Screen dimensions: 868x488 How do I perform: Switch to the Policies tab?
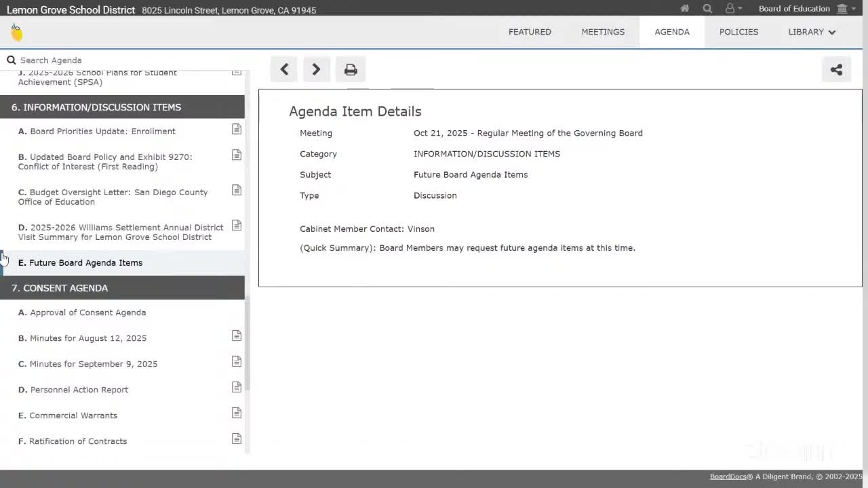point(738,32)
